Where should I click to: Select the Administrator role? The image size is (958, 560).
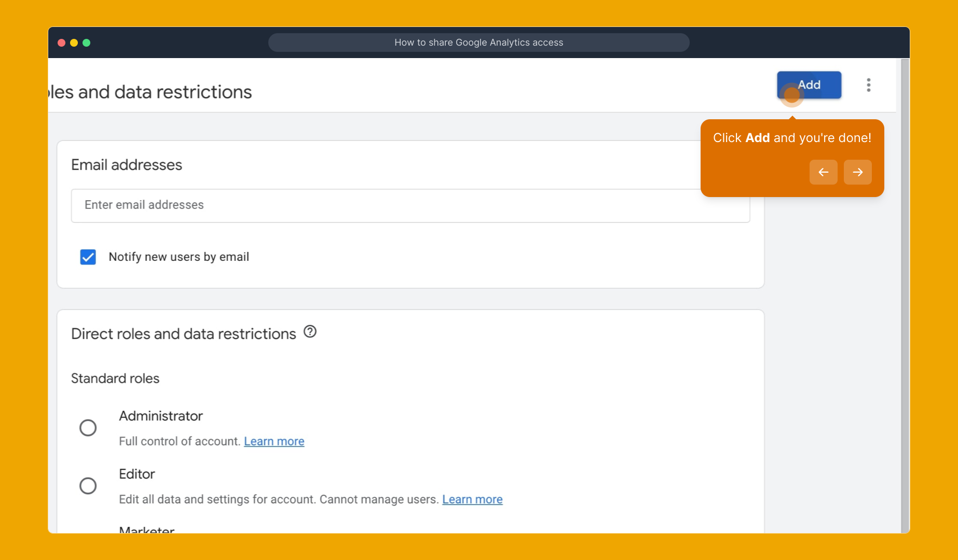tap(88, 427)
